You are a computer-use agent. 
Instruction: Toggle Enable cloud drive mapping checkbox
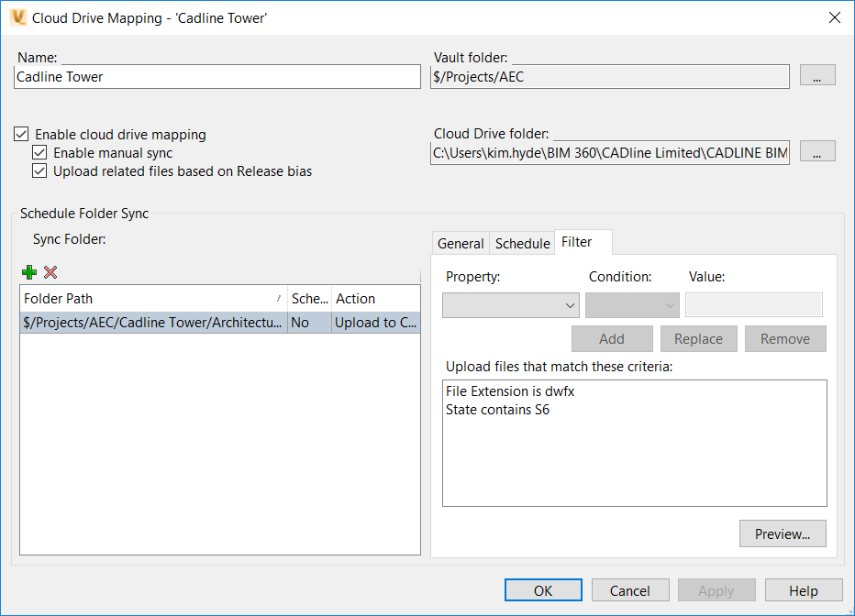coord(21,134)
